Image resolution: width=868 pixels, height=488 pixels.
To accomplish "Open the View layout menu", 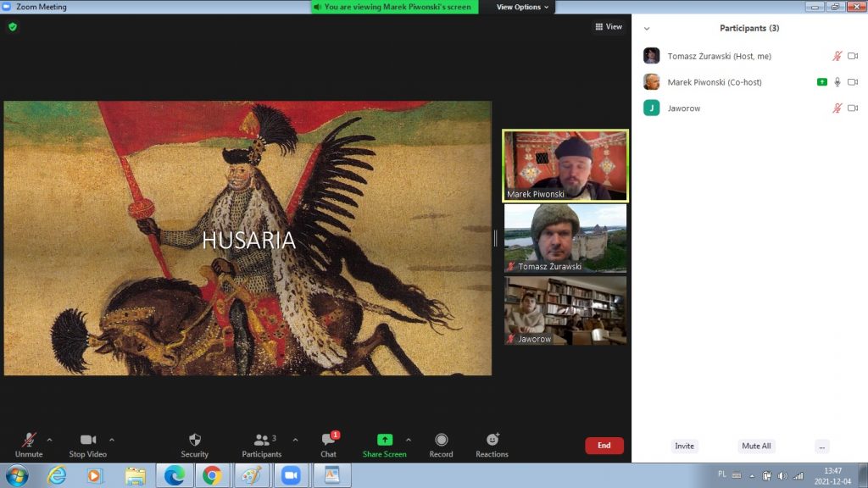I will click(609, 27).
